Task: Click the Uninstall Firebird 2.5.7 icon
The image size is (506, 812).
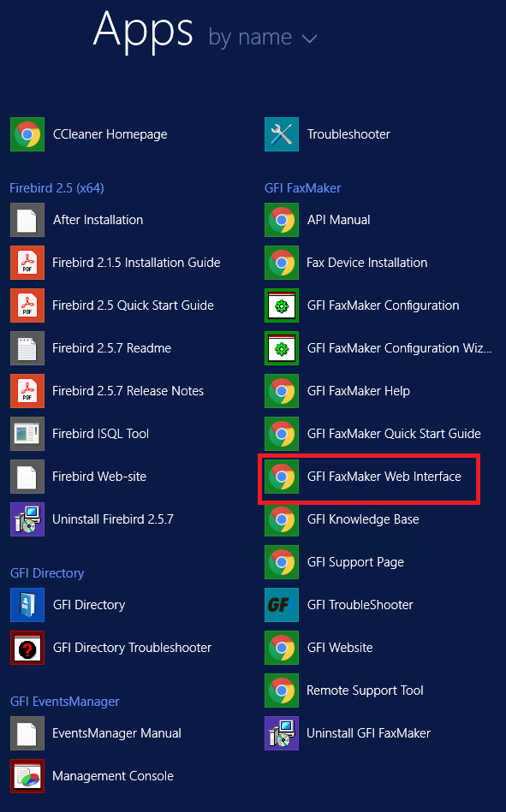Action: tap(27, 519)
